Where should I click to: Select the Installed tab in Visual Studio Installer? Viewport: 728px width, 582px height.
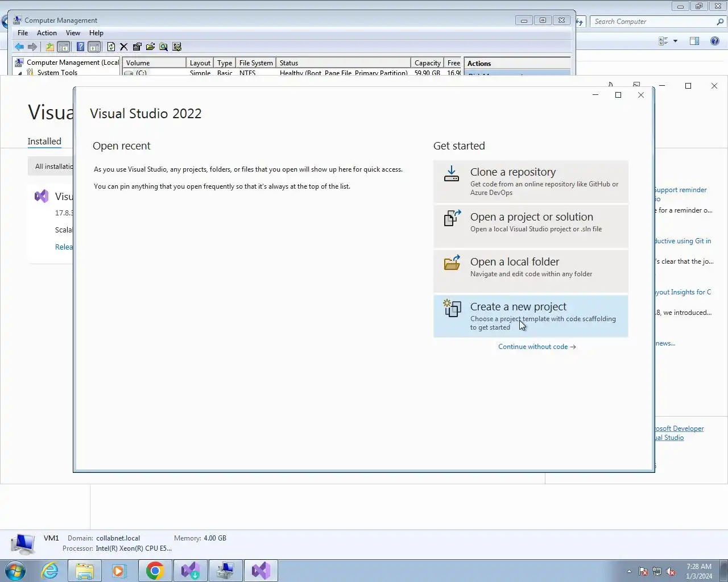(x=44, y=142)
